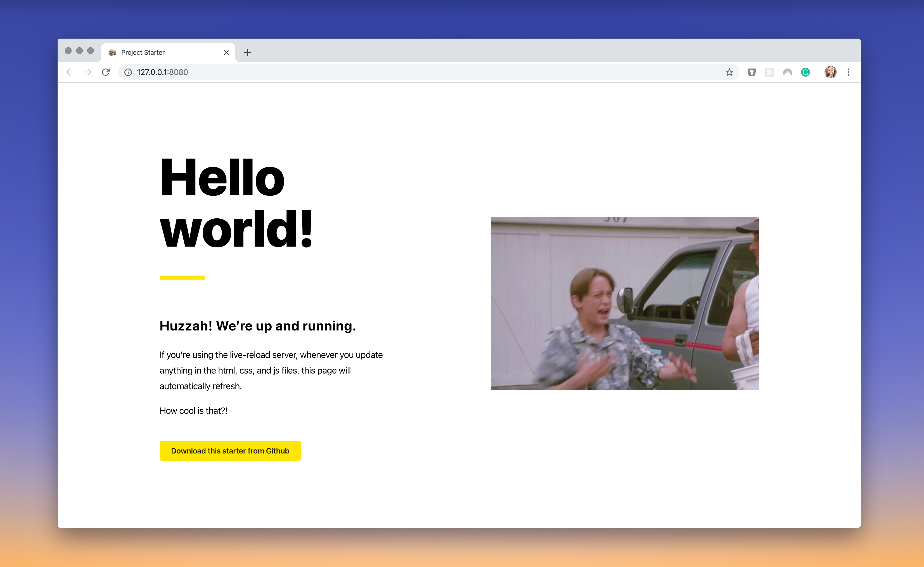Click the Hello world heading
The height and width of the screenshot is (567, 924).
[235, 203]
